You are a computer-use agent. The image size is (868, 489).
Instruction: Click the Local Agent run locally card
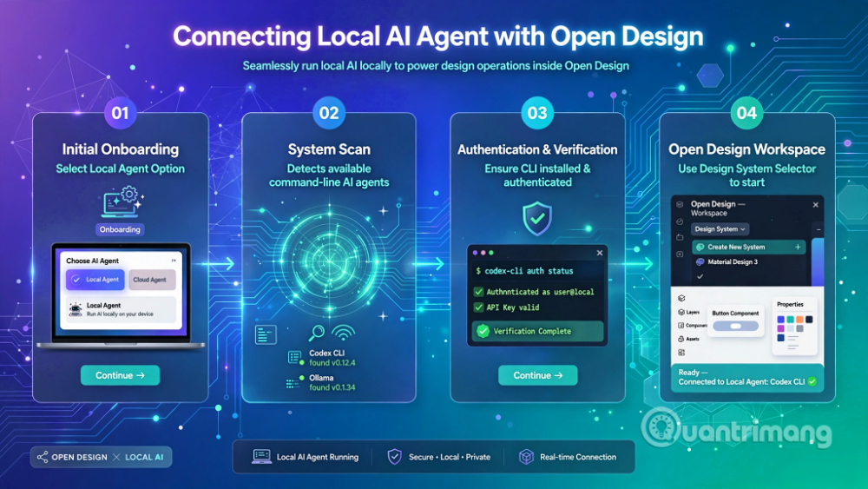click(121, 309)
